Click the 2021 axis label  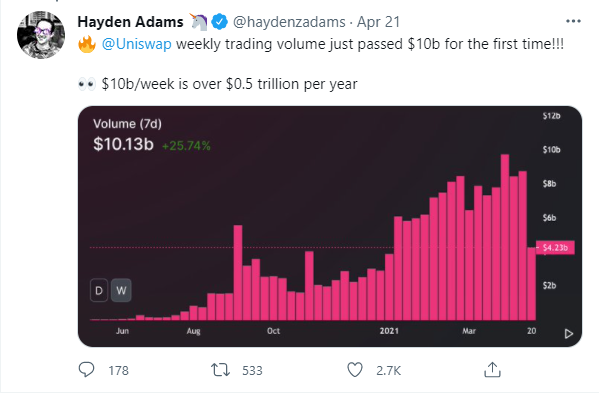389,331
